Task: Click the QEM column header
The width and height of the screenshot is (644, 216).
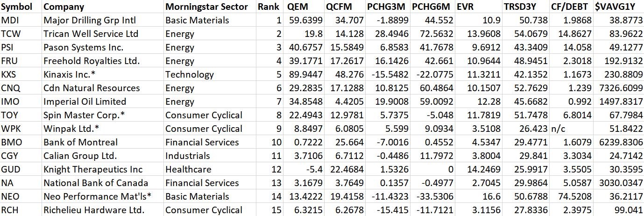Action: pos(297,7)
